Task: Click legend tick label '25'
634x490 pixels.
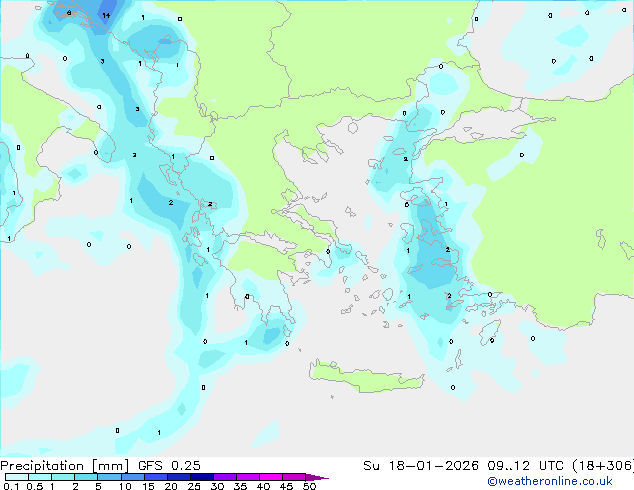Action: pos(194,486)
